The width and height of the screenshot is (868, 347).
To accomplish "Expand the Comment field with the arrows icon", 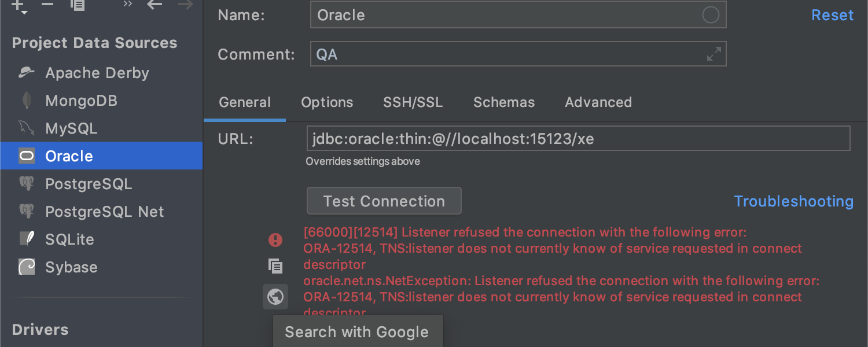I will coord(714,54).
